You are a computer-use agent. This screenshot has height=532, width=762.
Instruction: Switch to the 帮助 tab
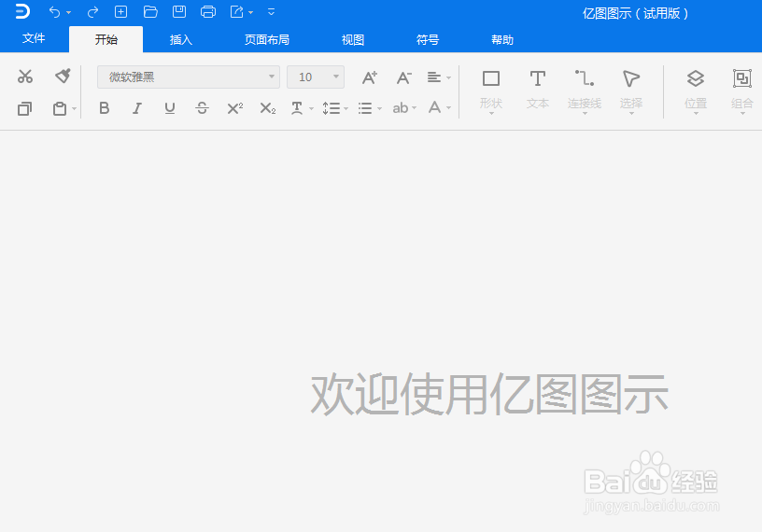coord(502,40)
